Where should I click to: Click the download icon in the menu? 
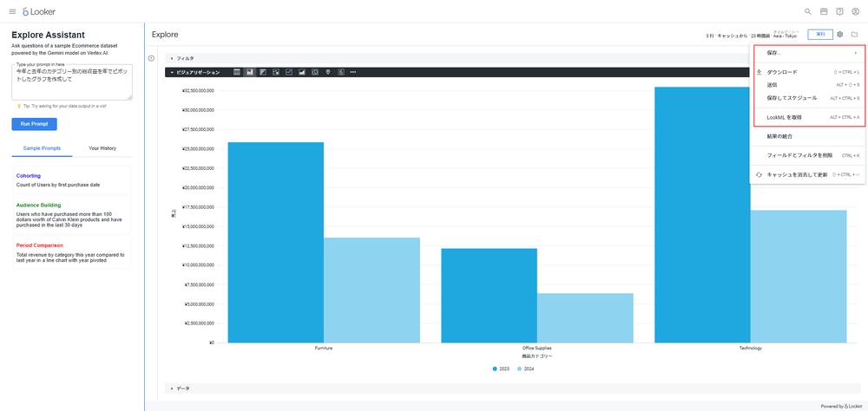click(759, 72)
